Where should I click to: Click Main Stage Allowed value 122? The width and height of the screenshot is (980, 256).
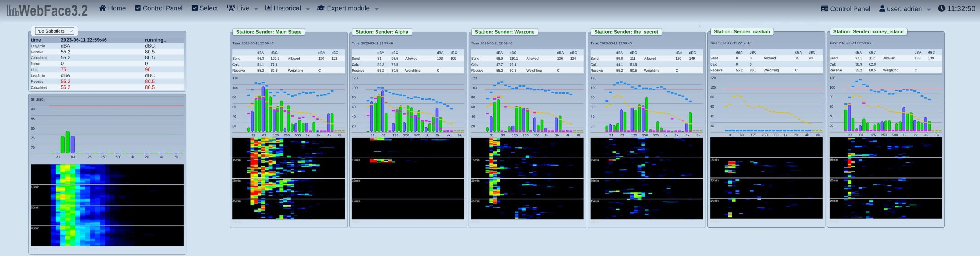(x=335, y=59)
